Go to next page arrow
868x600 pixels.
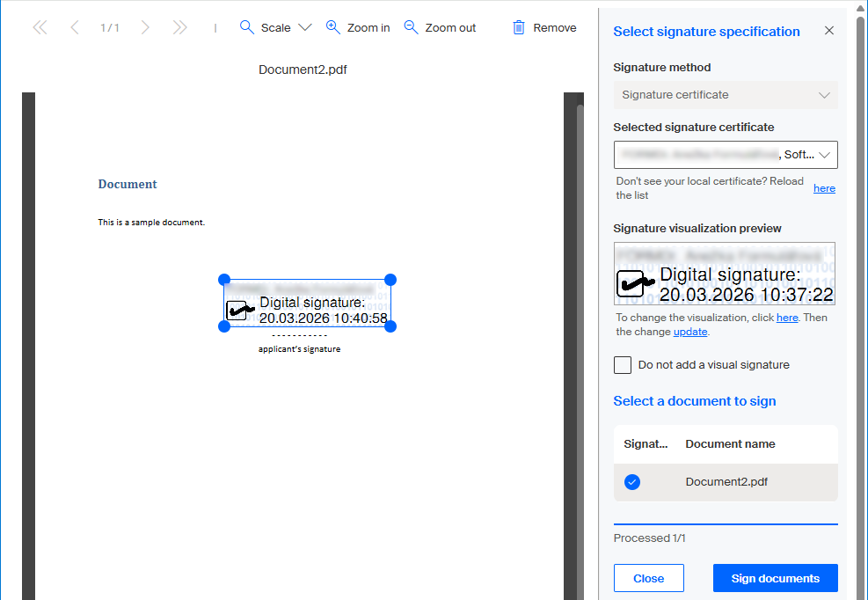(x=145, y=28)
